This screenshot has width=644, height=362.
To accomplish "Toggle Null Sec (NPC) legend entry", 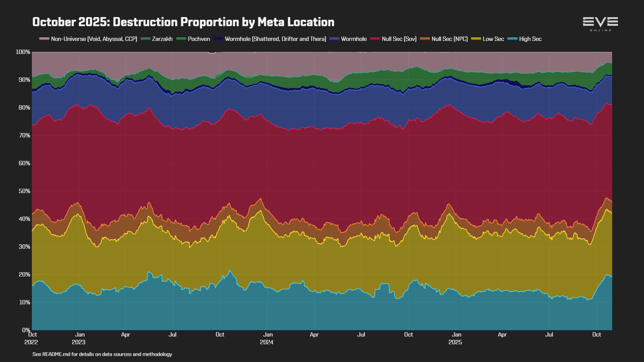I will click(449, 39).
